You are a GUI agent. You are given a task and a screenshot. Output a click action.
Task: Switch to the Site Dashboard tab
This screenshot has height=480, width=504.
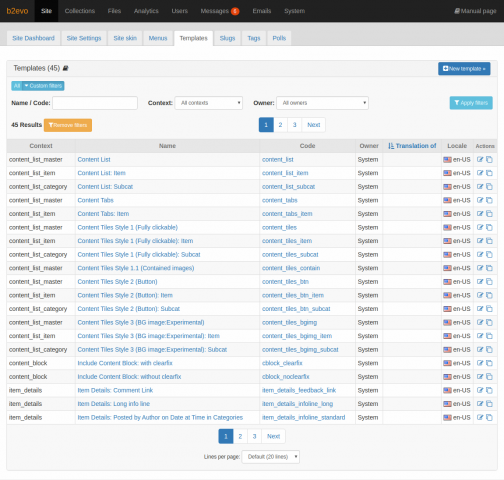33,38
